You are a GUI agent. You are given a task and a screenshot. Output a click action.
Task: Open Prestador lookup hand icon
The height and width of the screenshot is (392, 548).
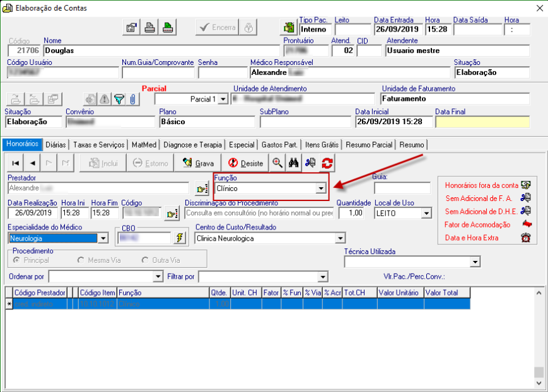pos(202,188)
